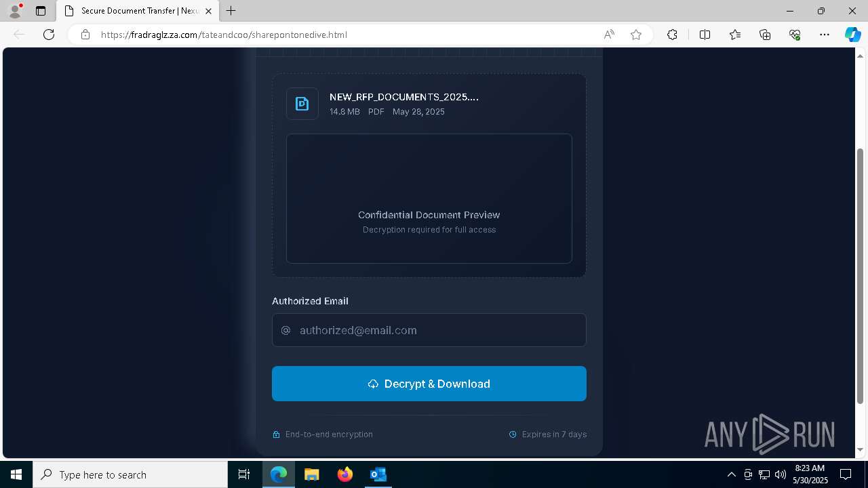Image resolution: width=868 pixels, height=488 pixels.
Task: Open Collections panel
Action: (x=765, y=35)
